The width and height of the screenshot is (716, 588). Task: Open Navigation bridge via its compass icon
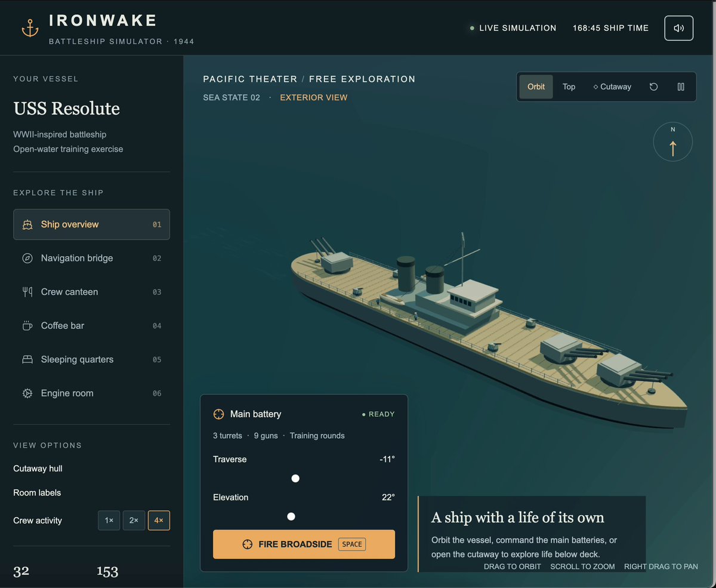pyautogui.click(x=27, y=258)
